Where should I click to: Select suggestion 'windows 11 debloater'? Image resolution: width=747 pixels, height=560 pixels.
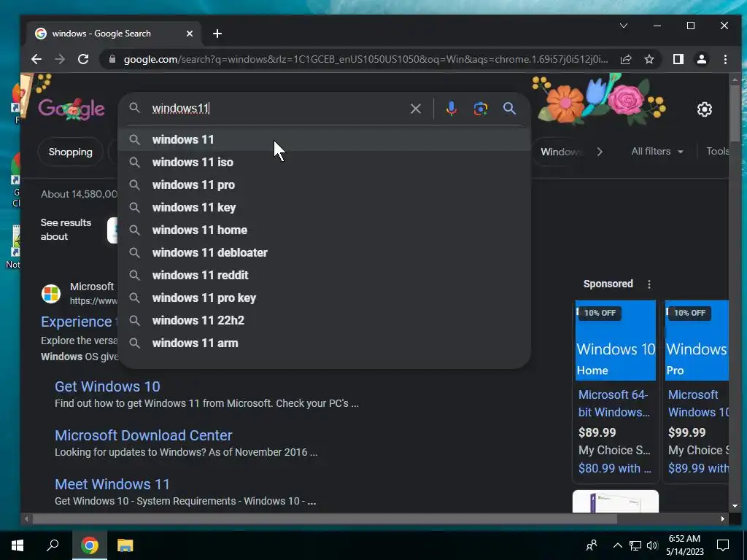(324, 253)
